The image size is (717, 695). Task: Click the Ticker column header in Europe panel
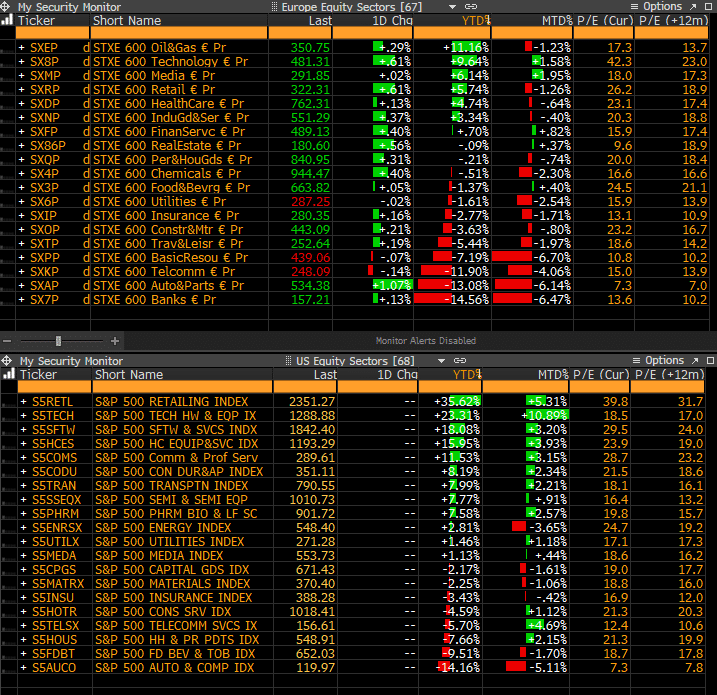click(x=36, y=21)
